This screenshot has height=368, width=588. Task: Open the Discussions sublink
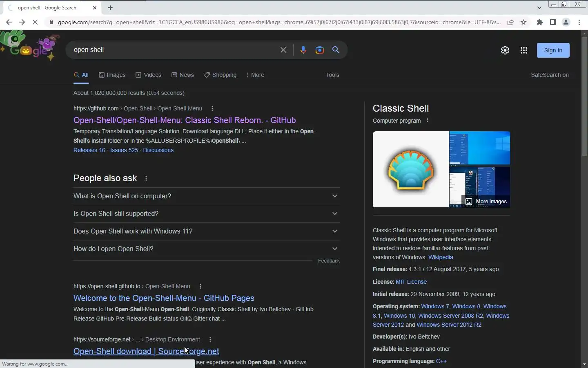[158, 150]
